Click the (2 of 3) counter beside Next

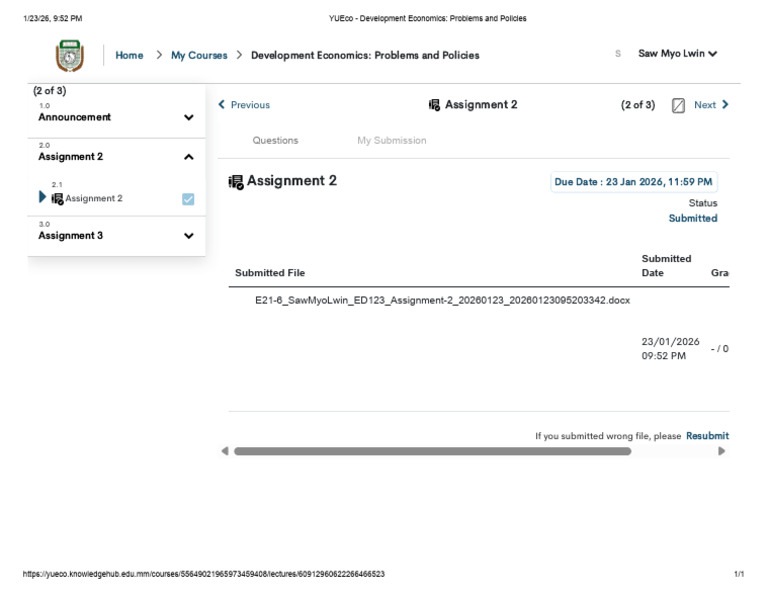638,105
